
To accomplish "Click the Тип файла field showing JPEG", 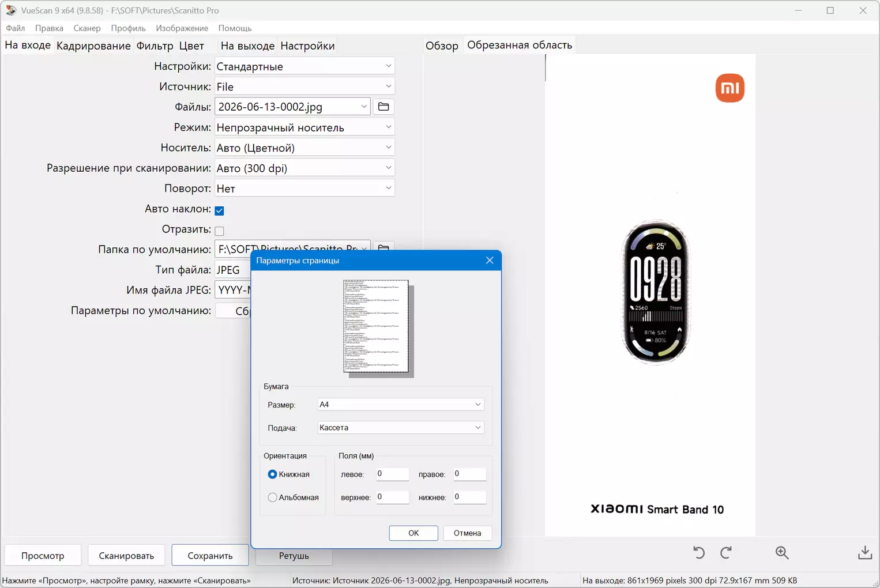I will [233, 270].
